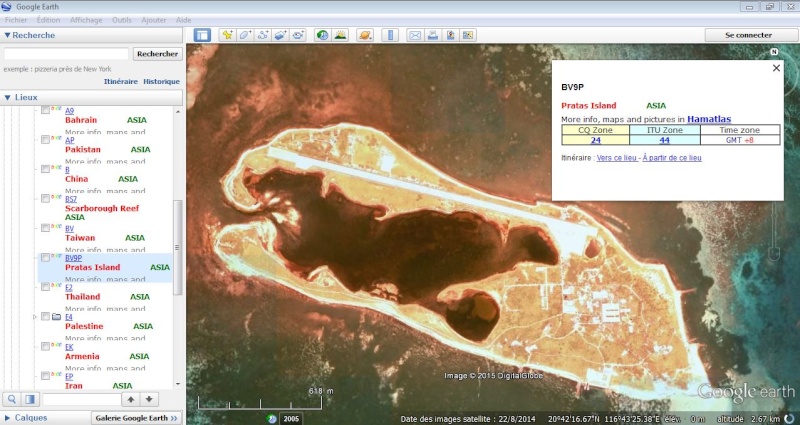Screen dimensions: 800x425
Task: Open the Affichage menu
Action: click(x=86, y=20)
